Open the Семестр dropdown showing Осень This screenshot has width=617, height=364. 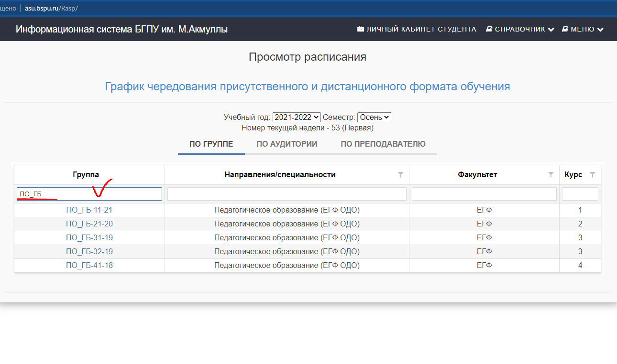click(x=374, y=117)
